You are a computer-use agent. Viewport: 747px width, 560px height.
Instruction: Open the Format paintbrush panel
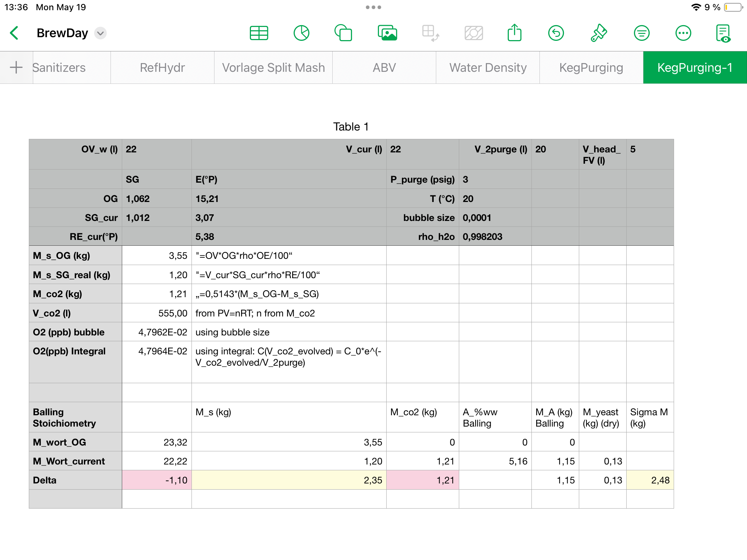tap(599, 33)
